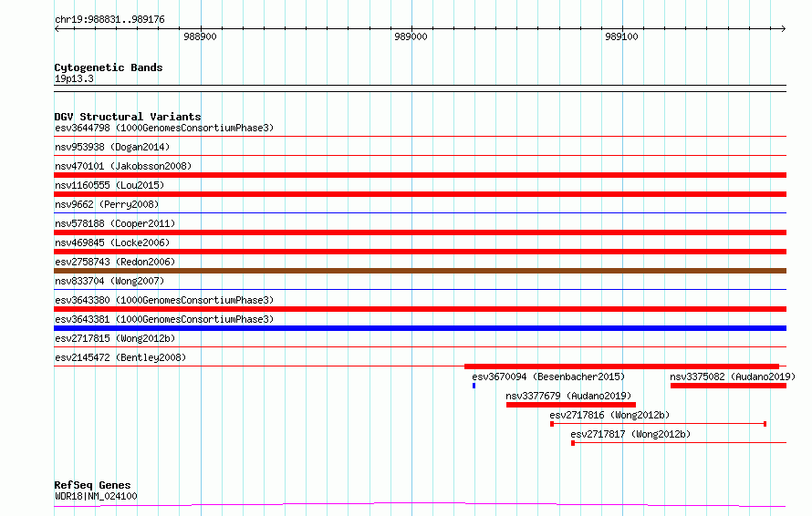
Task: Click the brown bar under esv2758743
Action: (420, 271)
